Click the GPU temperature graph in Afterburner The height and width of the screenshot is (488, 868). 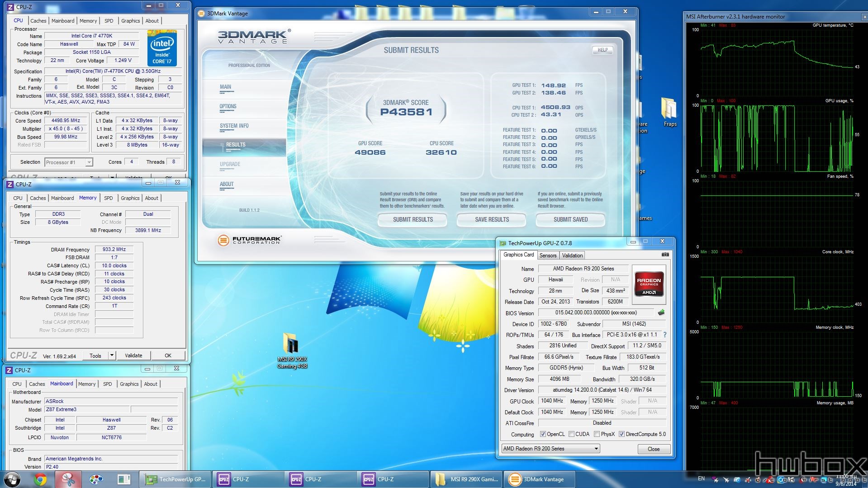pyautogui.click(x=777, y=62)
